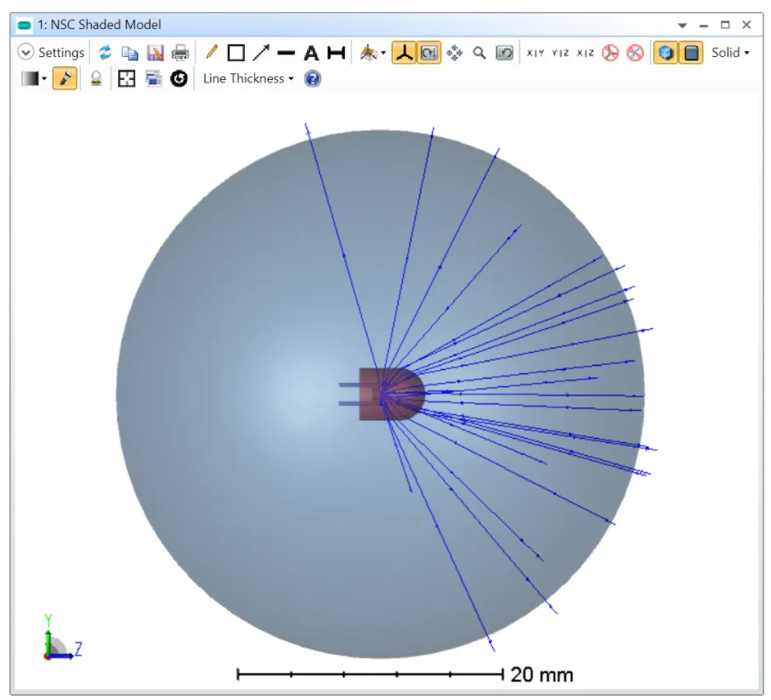
Task: Open the camera view dropdown arrow
Action: click(x=383, y=53)
